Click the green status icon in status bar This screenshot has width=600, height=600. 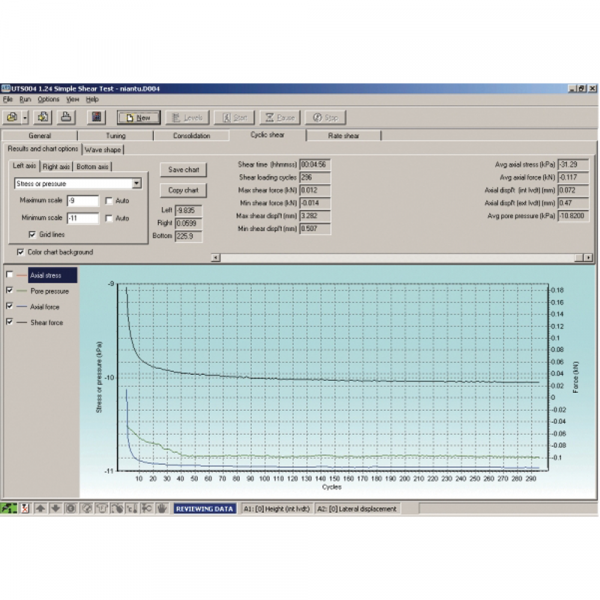9,508
